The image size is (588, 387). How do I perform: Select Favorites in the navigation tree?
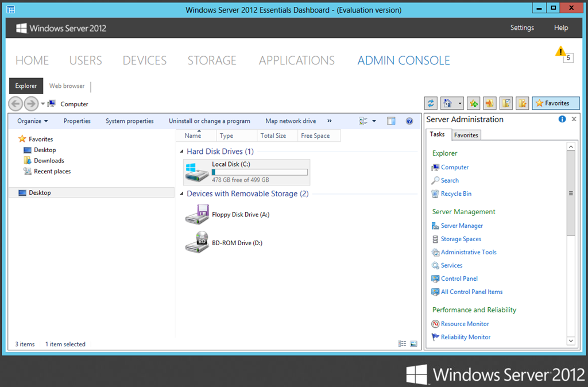coord(36,139)
